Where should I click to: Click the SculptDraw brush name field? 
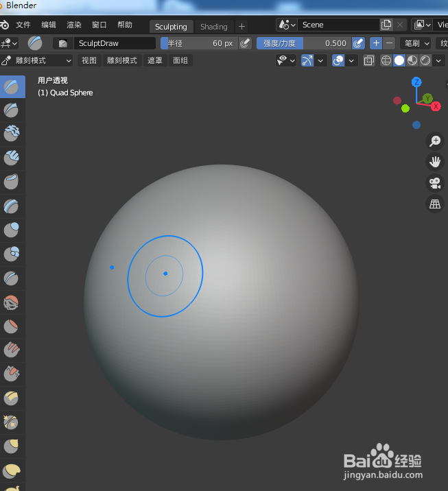coord(115,43)
